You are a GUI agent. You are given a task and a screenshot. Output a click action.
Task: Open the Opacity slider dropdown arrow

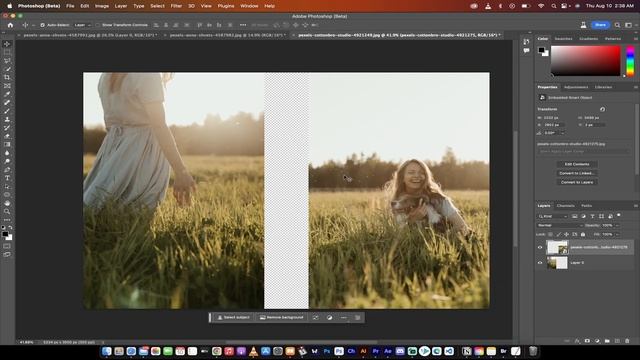click(617, 225)
